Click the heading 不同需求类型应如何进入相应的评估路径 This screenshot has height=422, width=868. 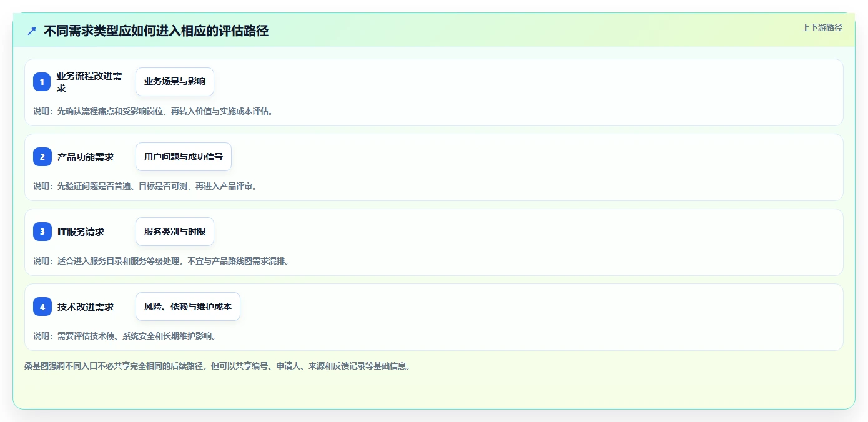156,31
